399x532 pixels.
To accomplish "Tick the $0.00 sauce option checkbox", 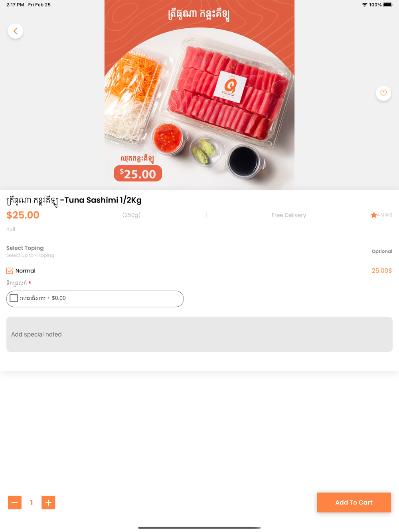I will click(x=14, y=298).
